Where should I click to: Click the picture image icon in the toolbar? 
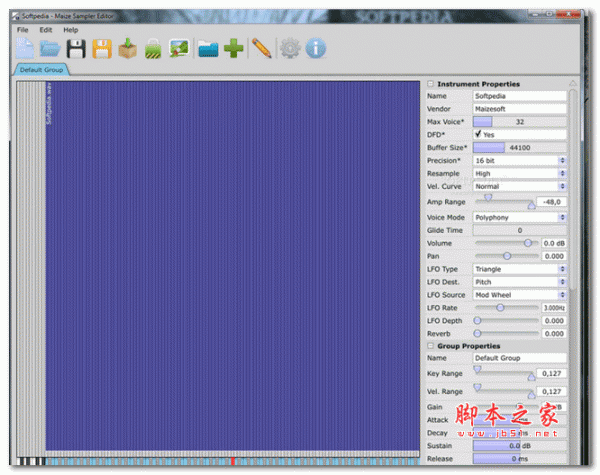179,49
